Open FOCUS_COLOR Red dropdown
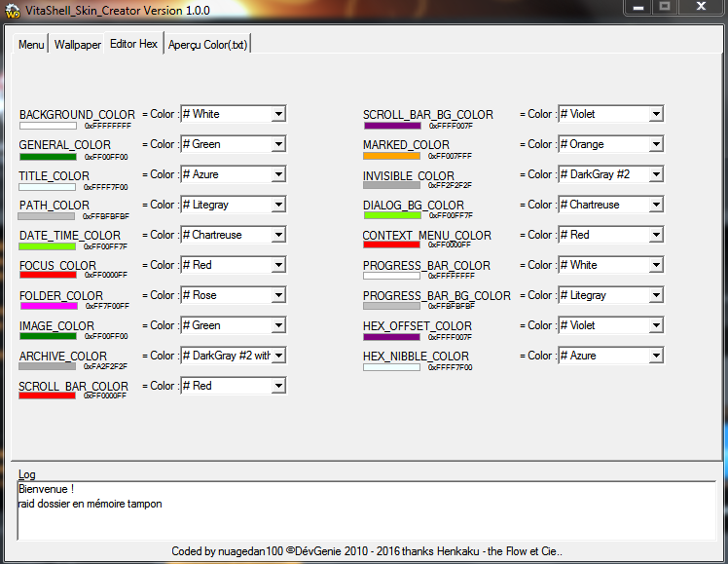Viewport: 728px width, 564px height. [x=278, y=265]
